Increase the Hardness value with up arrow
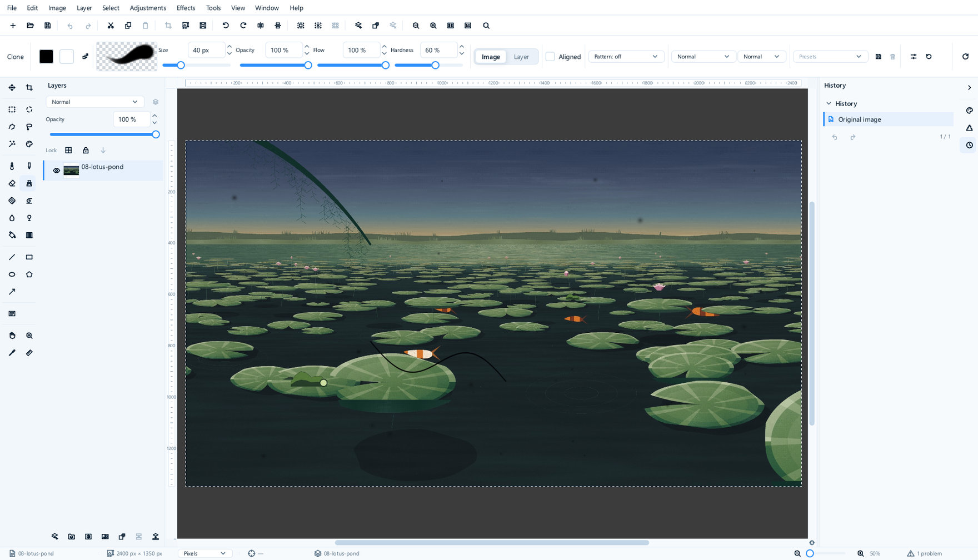Viewport: 978px width, 560px height. [x=461, y=46]
